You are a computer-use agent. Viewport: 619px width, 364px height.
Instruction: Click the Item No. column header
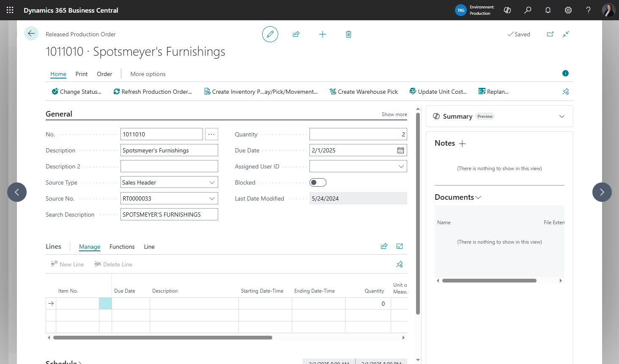tap(68, 291)
